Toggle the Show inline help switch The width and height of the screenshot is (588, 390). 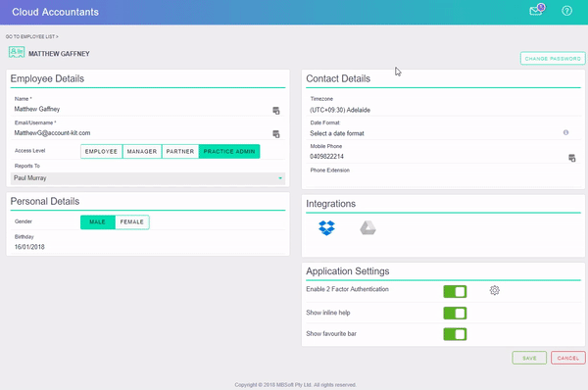point(455,313)
